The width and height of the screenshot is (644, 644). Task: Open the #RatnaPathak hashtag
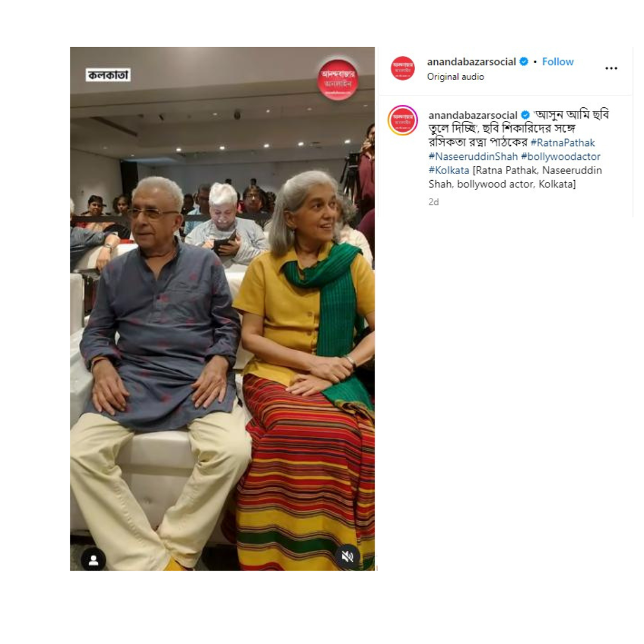[562, 143]
